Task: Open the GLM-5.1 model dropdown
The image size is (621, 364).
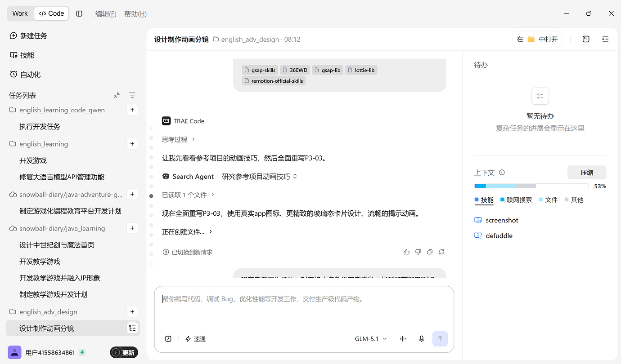Action: [x=371, y=339]
